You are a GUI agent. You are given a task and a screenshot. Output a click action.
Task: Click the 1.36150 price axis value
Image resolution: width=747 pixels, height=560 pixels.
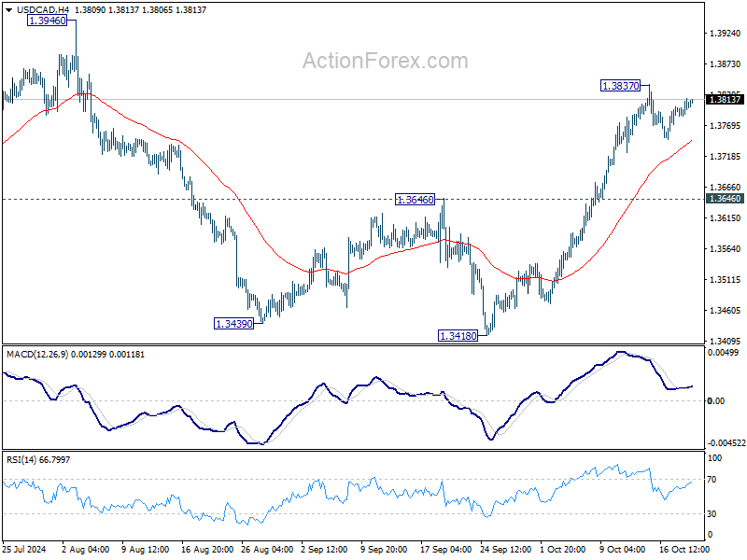[x=726, y=218]
